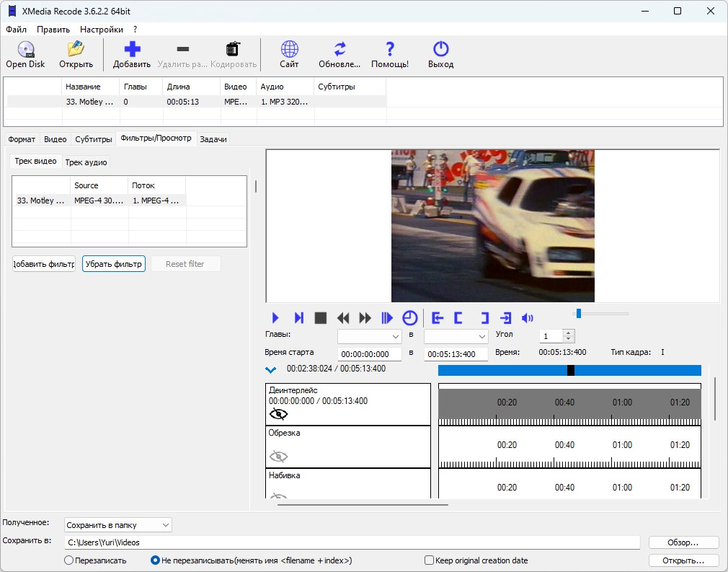Open the first Главы dropdown
The width and height of the screenshot is (728, 572).
tap(369, 337)
